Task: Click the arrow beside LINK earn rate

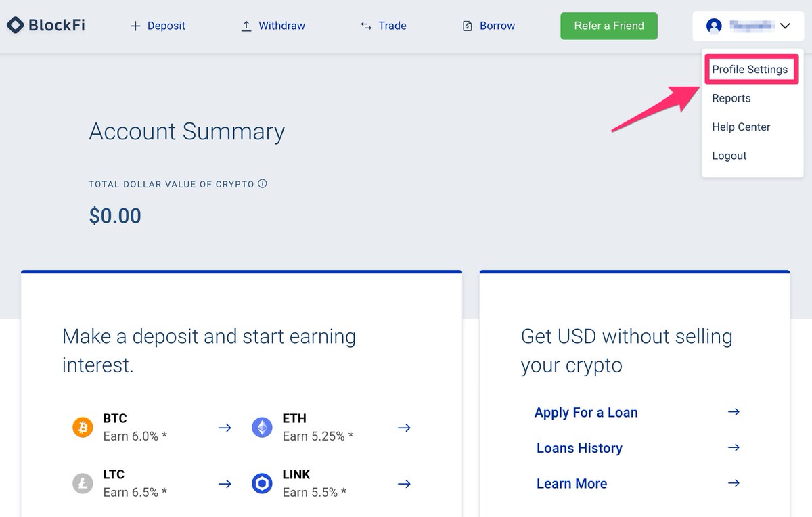Action: [x=404, y=484]
